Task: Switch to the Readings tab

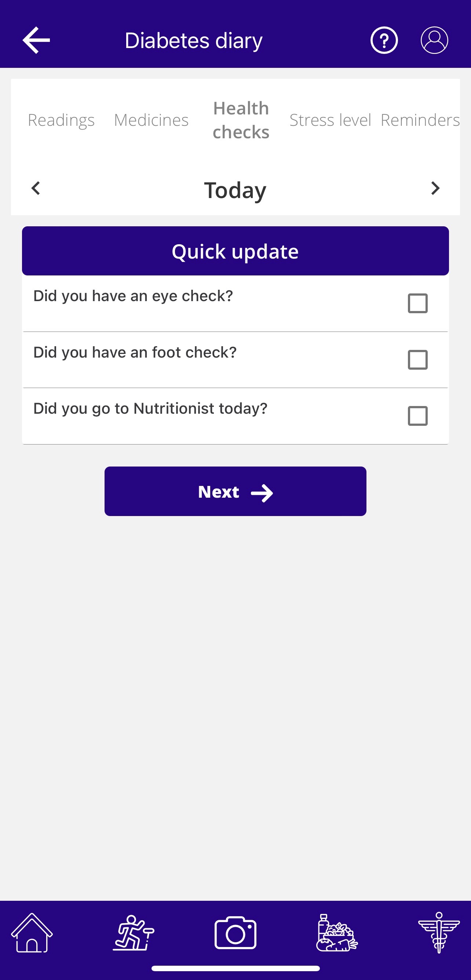Action: 61,120
